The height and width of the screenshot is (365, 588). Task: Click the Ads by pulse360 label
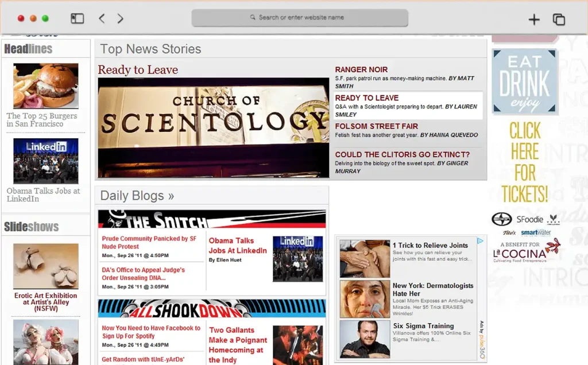pos(482,340)
